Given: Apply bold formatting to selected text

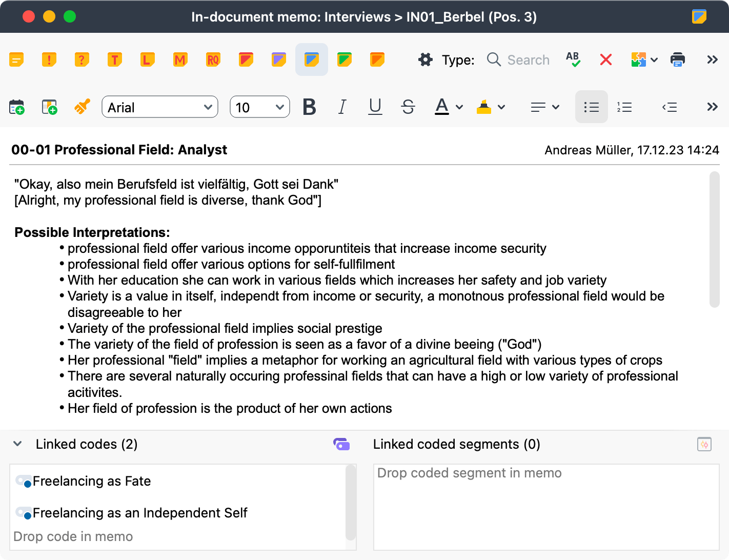Looking at the screenshot, I should point(309,107).
